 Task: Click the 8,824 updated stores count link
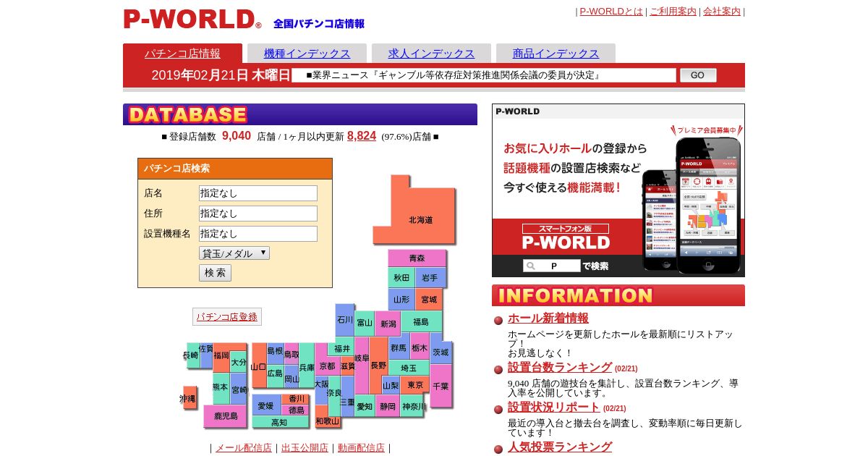(x=362, y=135)
